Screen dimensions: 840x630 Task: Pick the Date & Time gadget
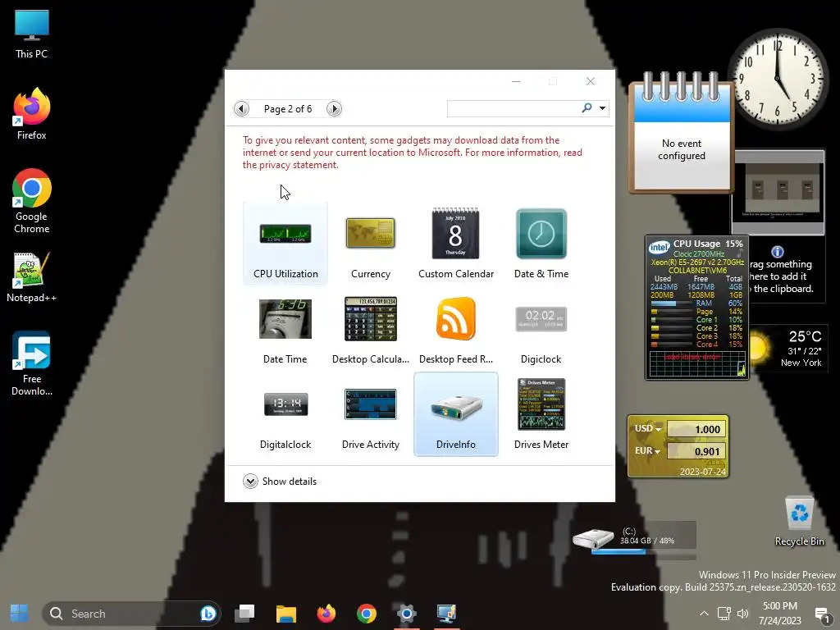[541, 244]
